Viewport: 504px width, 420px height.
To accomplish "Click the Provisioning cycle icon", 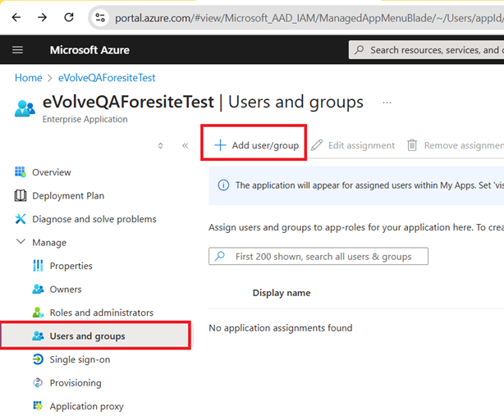I will [x=38, y=383].
